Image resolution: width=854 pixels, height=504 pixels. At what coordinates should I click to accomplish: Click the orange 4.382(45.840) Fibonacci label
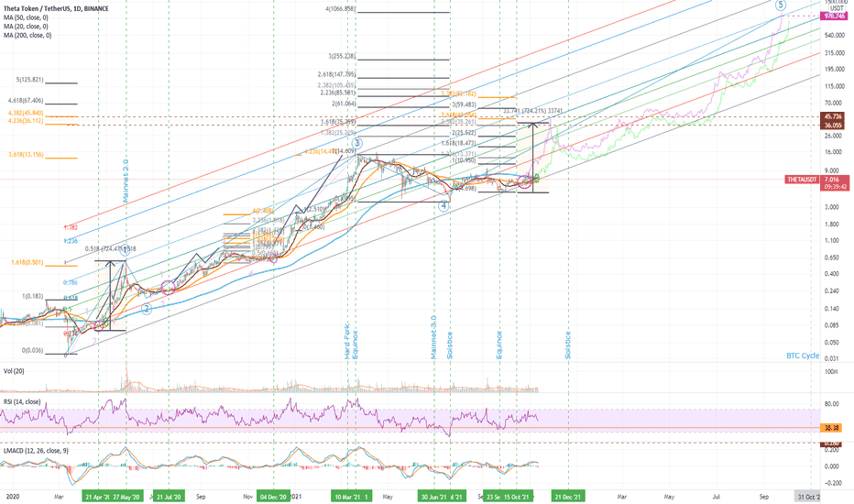coord(26,114)
